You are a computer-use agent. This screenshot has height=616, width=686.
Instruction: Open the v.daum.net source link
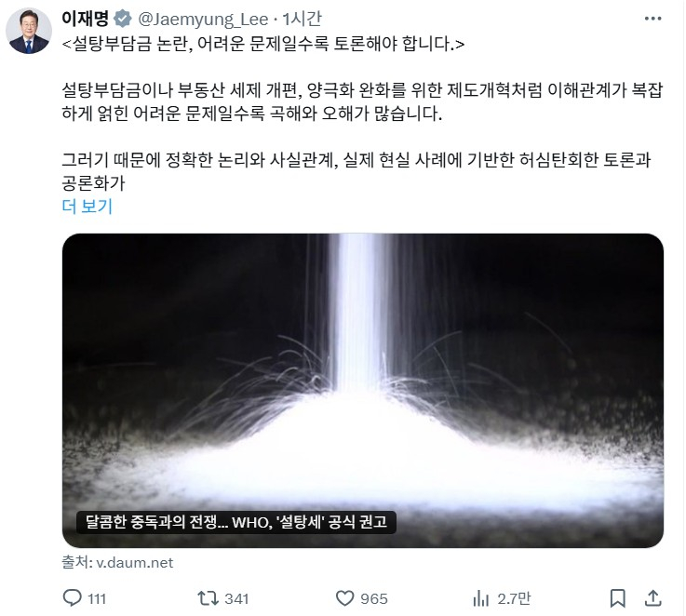point(117,562)
